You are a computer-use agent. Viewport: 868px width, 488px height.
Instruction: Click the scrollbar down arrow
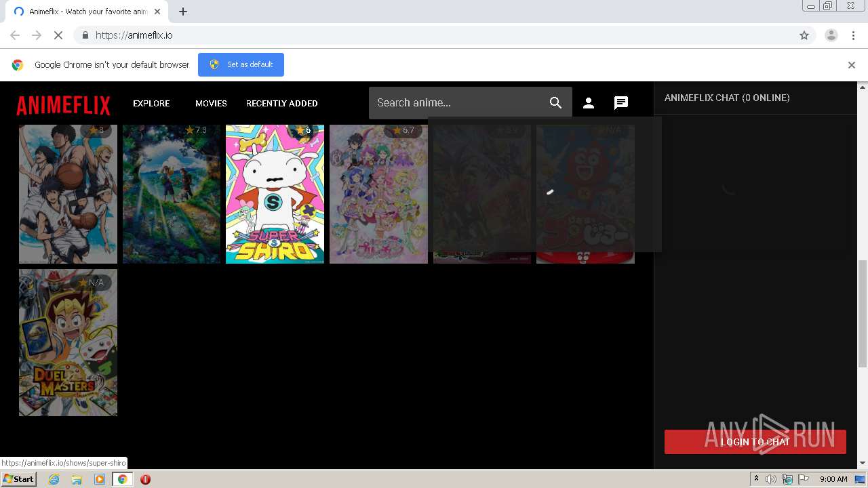pos(863,463)
